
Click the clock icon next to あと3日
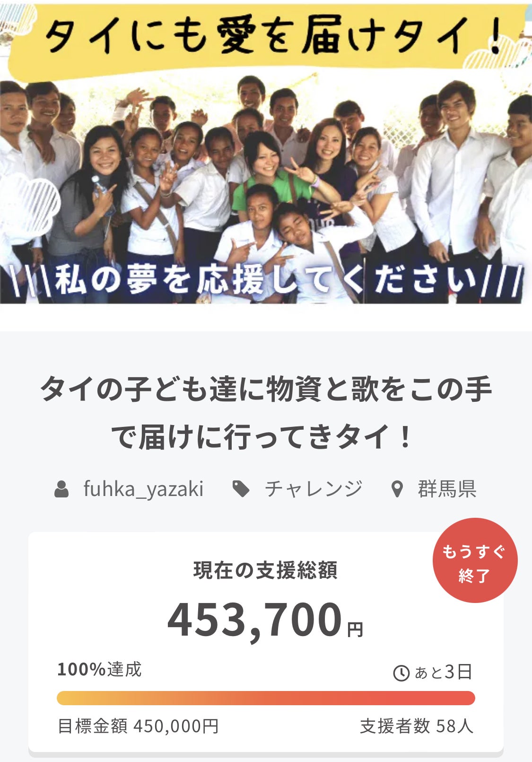coord(401,673)
